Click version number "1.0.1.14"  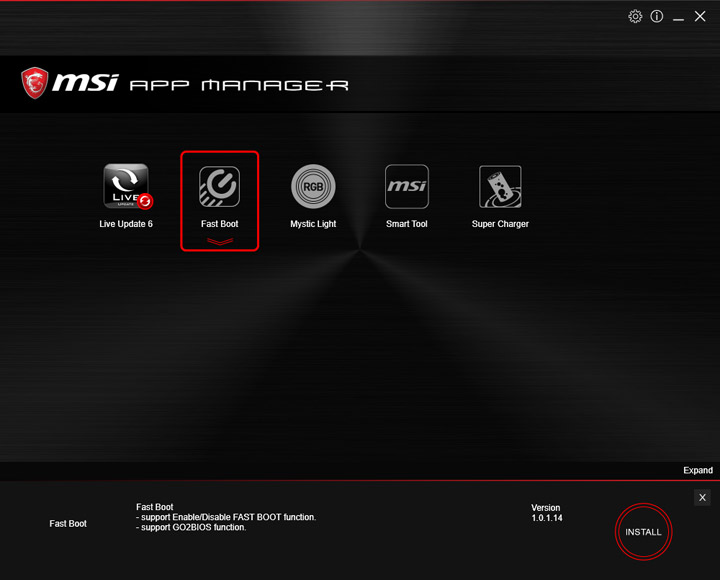point(547,518)
